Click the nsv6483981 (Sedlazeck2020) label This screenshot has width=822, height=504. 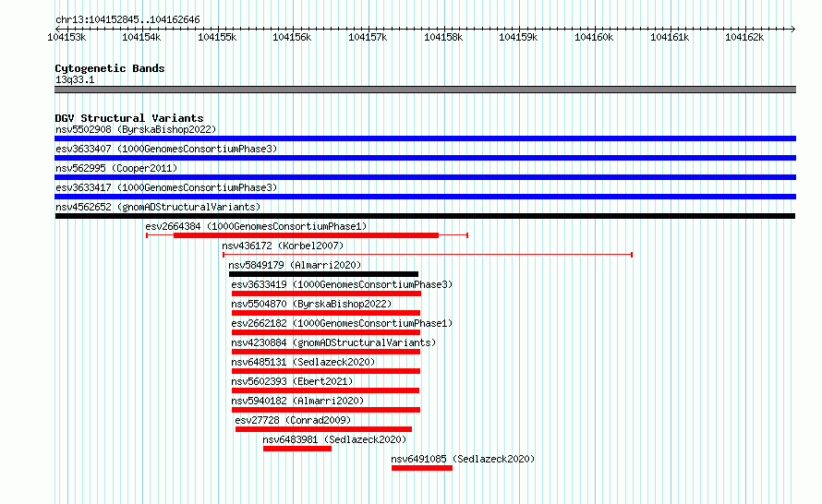tap(334, 439)
